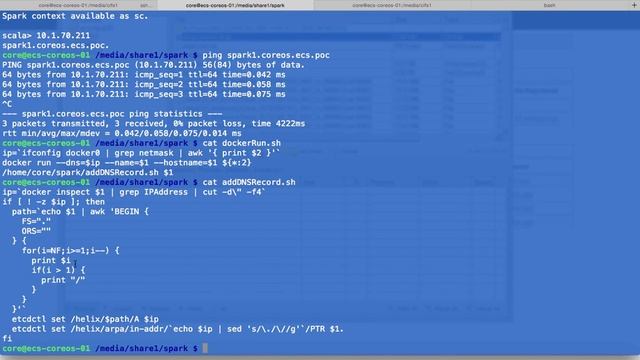Click the icmp_seq=2 ping reply line

tap(144, 84)
